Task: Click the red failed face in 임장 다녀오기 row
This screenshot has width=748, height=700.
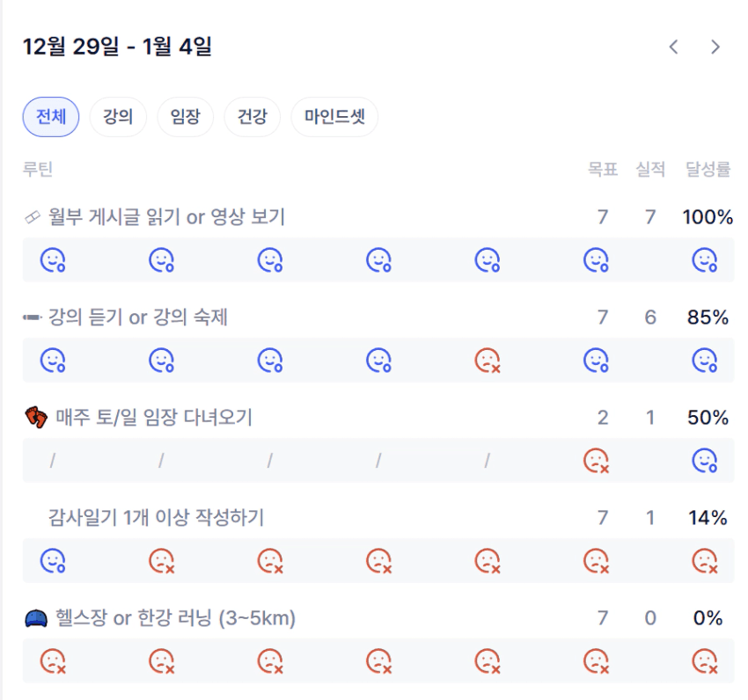Action: (596, 460)
